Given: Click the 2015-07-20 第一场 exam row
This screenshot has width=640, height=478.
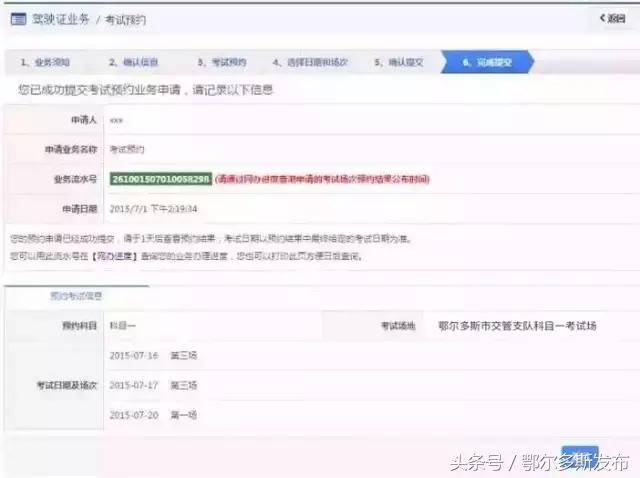Looking at the screenshot, I should (153, 415).
